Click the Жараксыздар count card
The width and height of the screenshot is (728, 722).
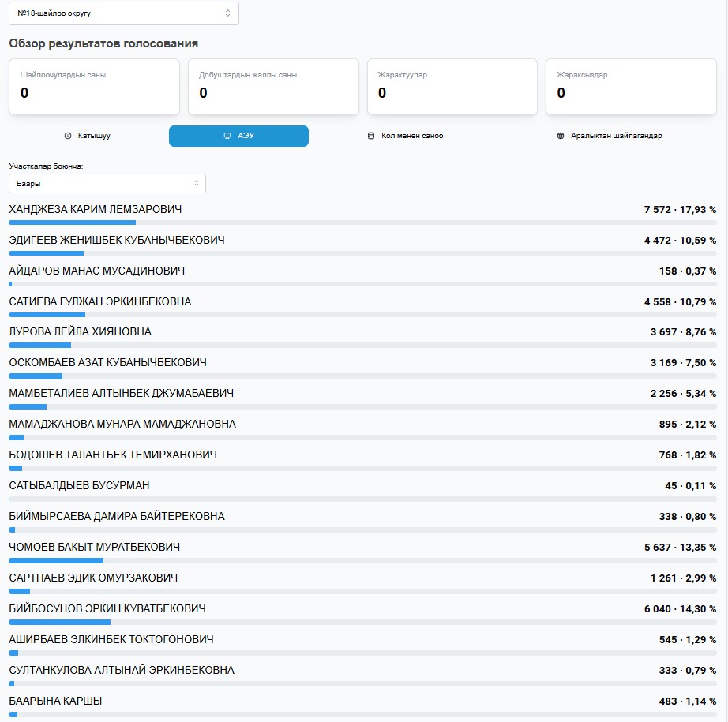pyautogui.click(x=631, y=86)
